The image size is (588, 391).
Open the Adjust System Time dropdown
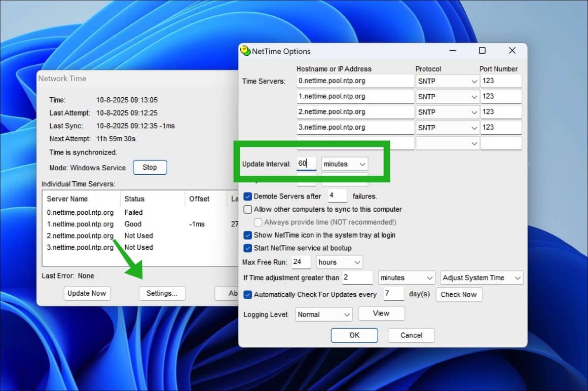[482, 278]
